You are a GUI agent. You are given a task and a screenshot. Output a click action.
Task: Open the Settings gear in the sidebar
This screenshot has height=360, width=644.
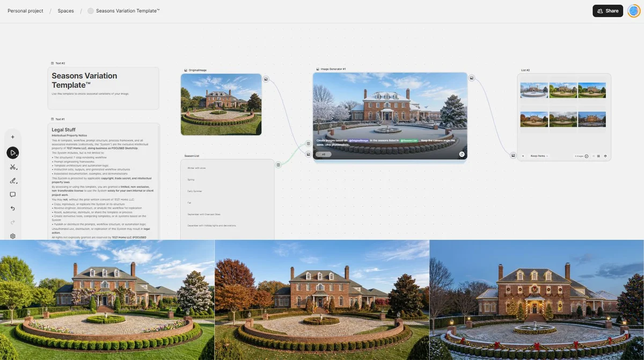(x=12, y=235)
